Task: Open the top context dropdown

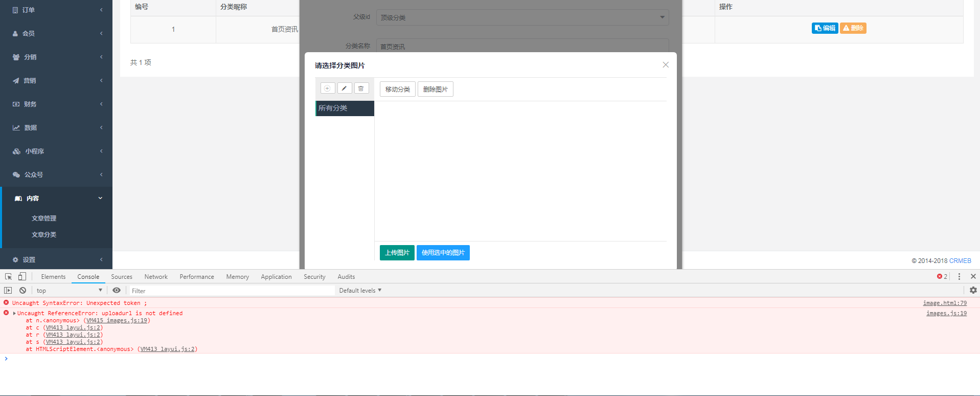Action: tap(69, 290)
